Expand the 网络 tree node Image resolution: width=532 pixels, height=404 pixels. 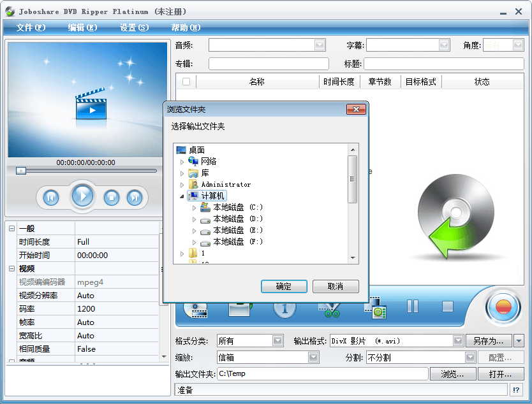(x=182, y=162)
